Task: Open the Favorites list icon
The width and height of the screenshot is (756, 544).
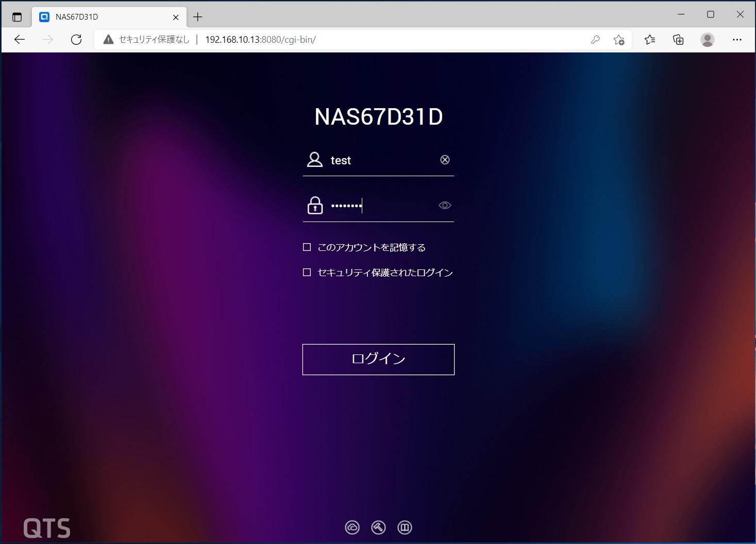Action: 650,40
